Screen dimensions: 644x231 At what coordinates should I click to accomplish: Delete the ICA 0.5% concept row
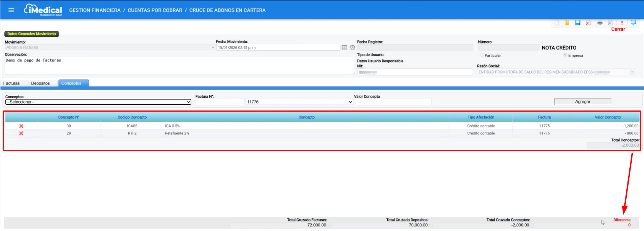click(x=21, y=126)
